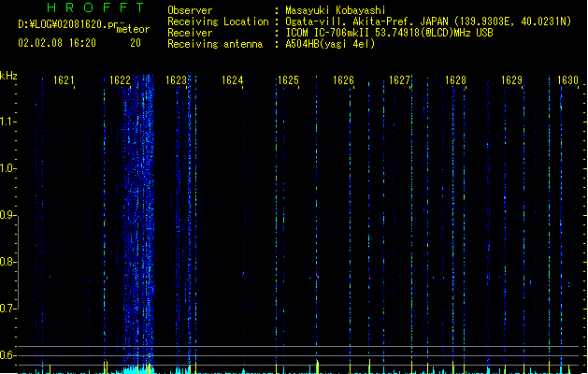Click the 1625 time marker
Viewport: 588px width, 374px height.
point(288,80)
